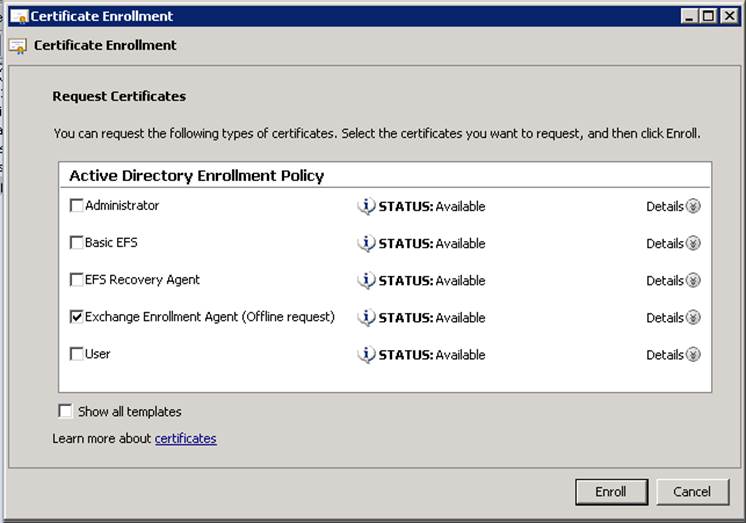This screenshot has width=746, height=523.
Task: Open the certificates help link
Action: pos(185,438)
